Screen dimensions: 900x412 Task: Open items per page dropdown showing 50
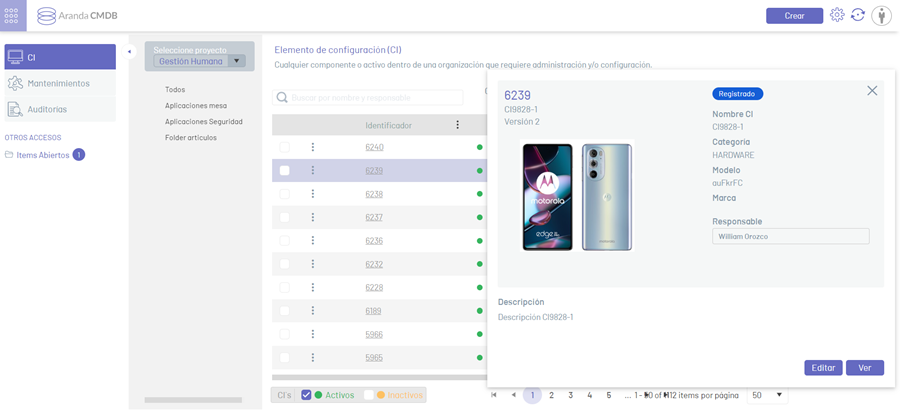[767, 395]
